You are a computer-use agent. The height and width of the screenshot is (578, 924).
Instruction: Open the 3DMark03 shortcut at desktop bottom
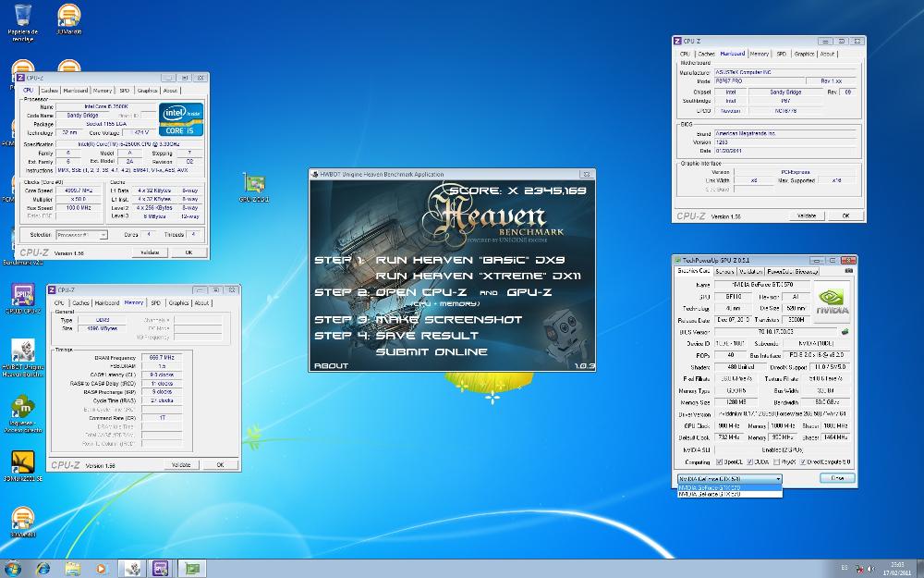[23, 522]
